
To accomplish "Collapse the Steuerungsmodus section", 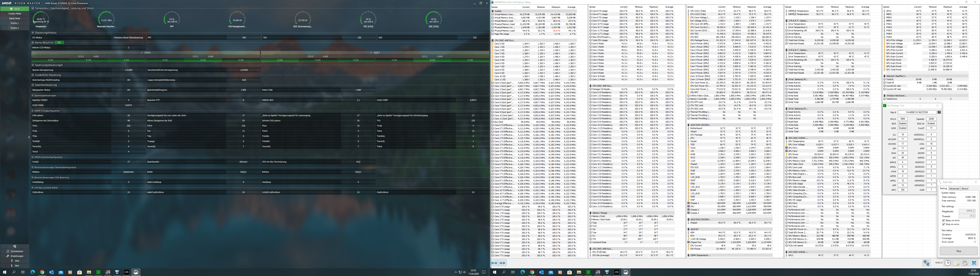I will [x=33, y=32].
